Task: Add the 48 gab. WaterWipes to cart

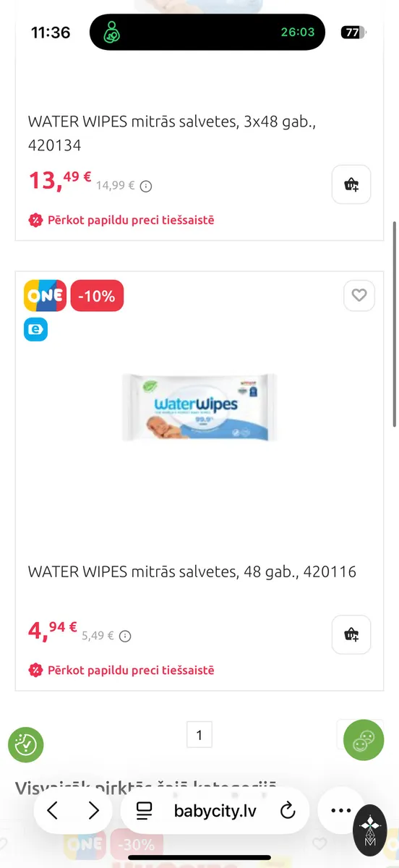Action: pos(351,634)
